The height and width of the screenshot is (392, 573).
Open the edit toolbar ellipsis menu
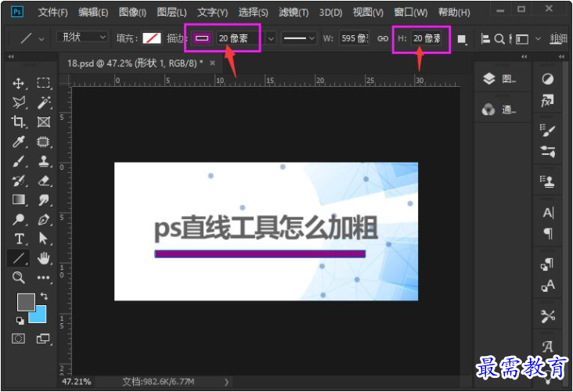(x=44, y=278)
